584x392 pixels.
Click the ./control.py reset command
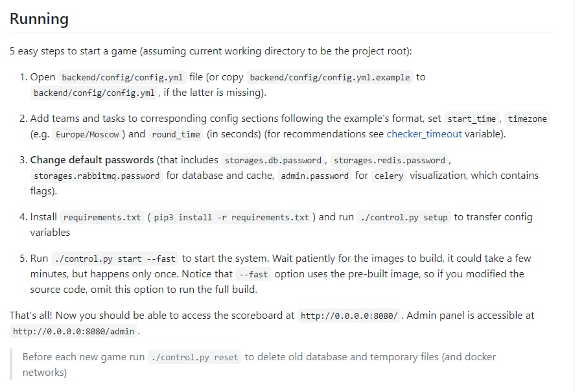194,357
